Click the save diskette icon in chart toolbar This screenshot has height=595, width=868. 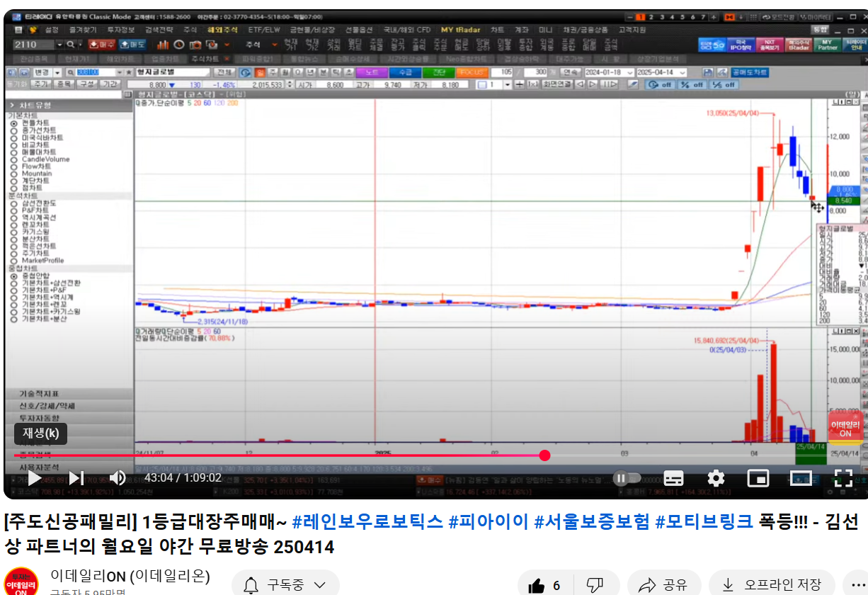[x=709, y=72]
